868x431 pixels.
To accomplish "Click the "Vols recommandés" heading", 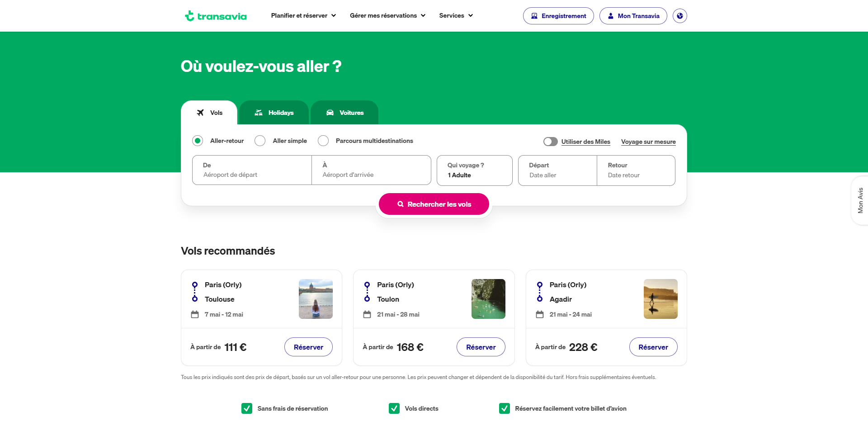I will point(228,251).
